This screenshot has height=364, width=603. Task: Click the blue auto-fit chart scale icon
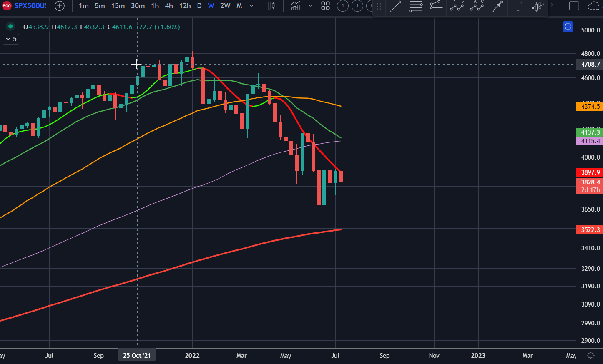pyautogui.click(x=568, y=27)
